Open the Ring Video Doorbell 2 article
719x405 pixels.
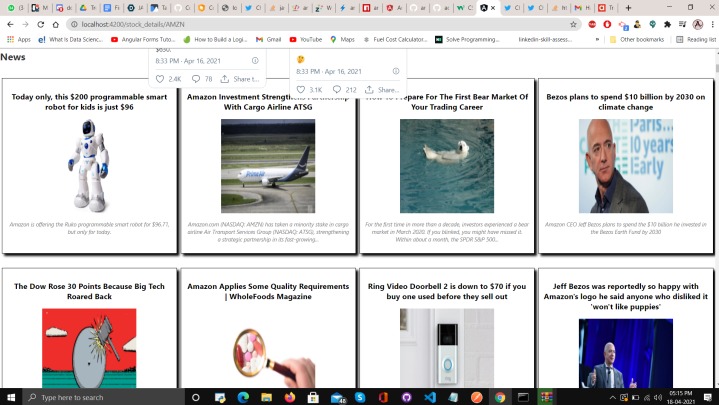447,291
